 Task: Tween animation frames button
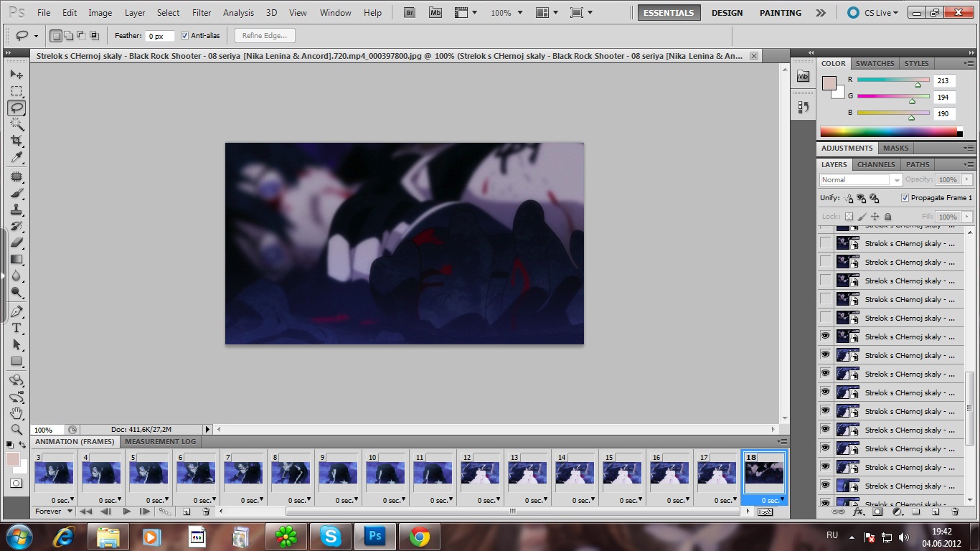[165, 512]
